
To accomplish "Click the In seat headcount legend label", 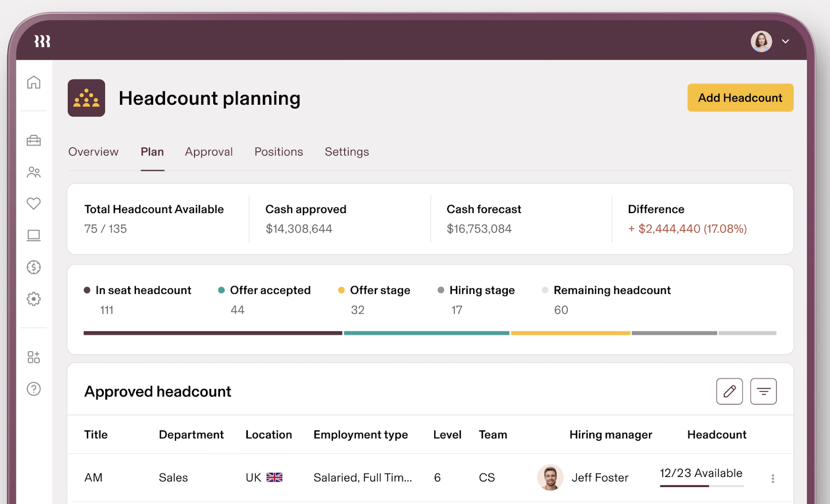I will (x=143, y=290).
